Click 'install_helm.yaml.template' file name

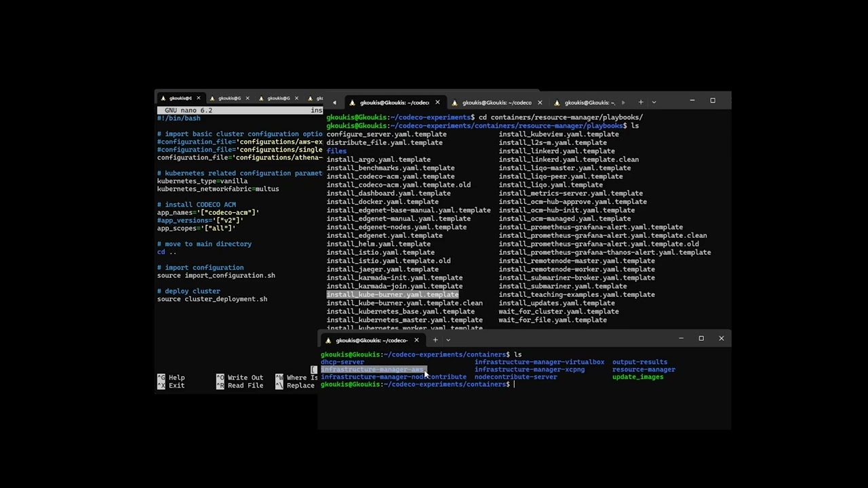(x=378, y=244)
